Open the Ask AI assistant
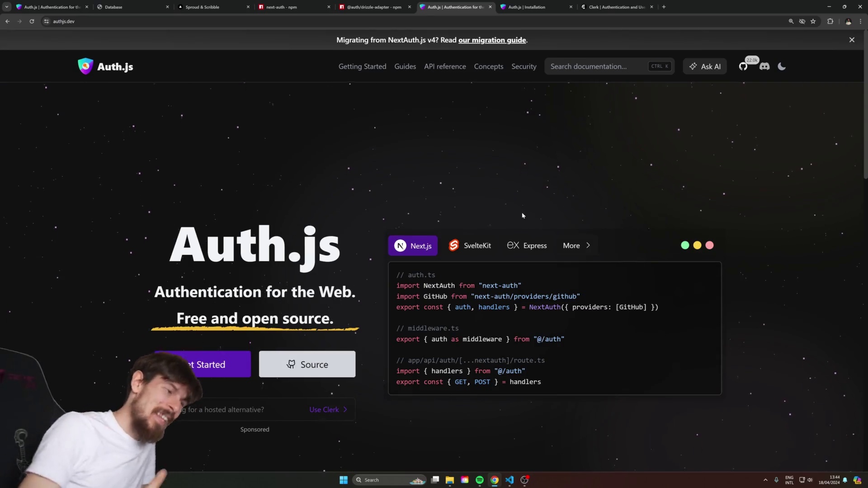The width and height of the screenshot is (868, 488). click(x=705, y=66)
